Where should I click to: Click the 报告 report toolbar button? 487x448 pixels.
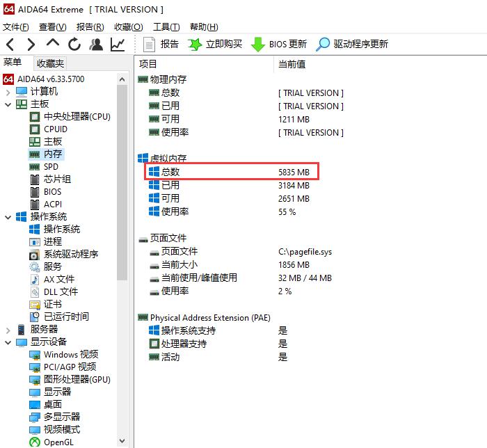coord(161,45)
